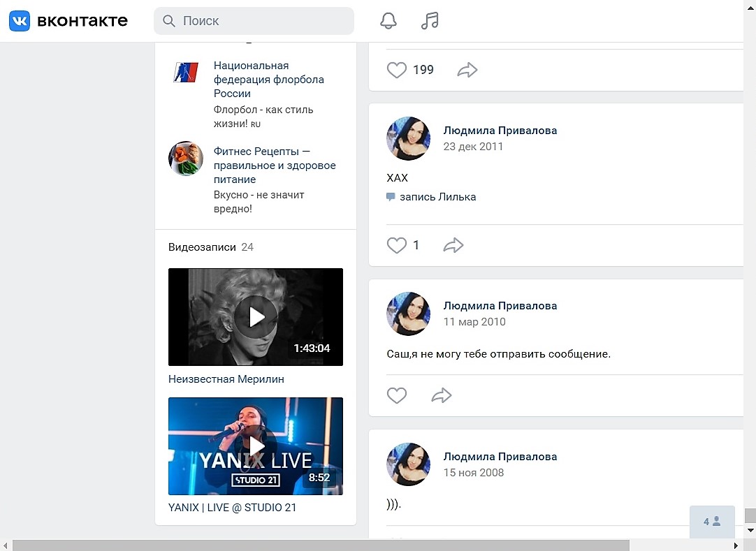Click the horizontal scrollbar right arrow
Screen dimensions: 756x551
click(735, 545)
